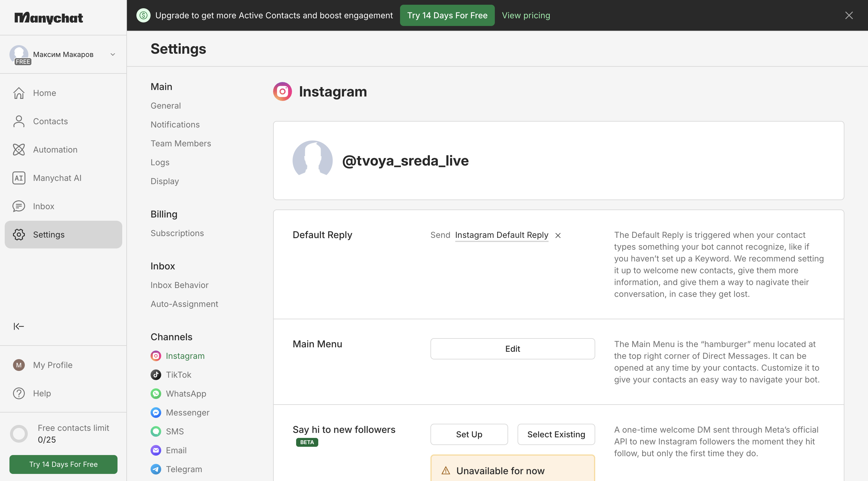Click the Help question mark icon
868x481 pixels.
point(19,393)
